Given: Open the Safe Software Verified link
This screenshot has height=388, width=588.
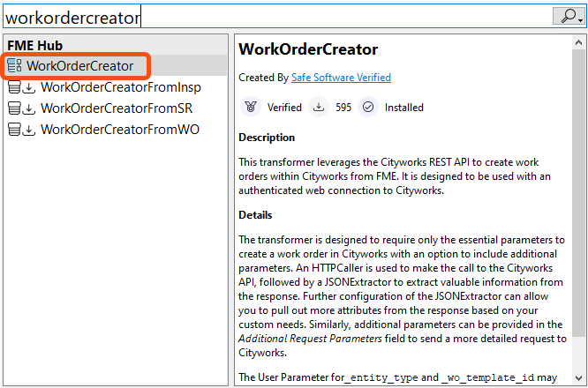Looking at the screenshot, I should pyautogui.click(x=342, y=78).
